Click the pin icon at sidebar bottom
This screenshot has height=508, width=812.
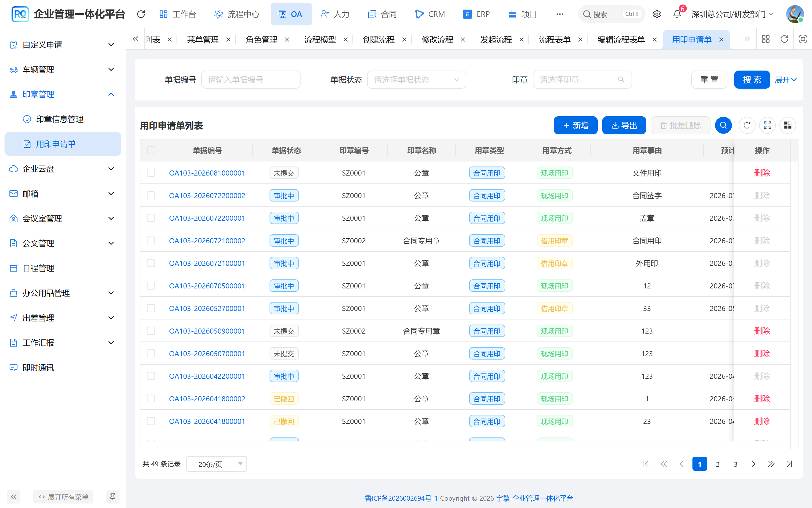[x=113, y=497]
